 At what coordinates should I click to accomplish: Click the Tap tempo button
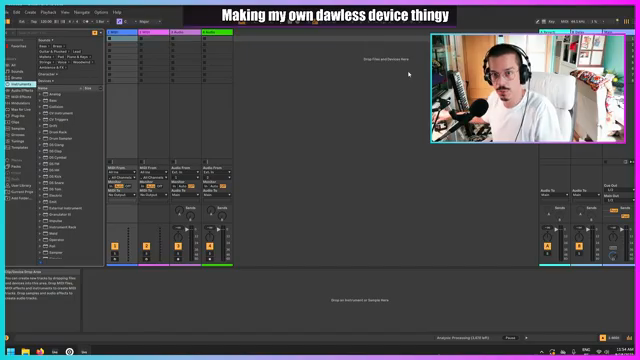[34, 22]
